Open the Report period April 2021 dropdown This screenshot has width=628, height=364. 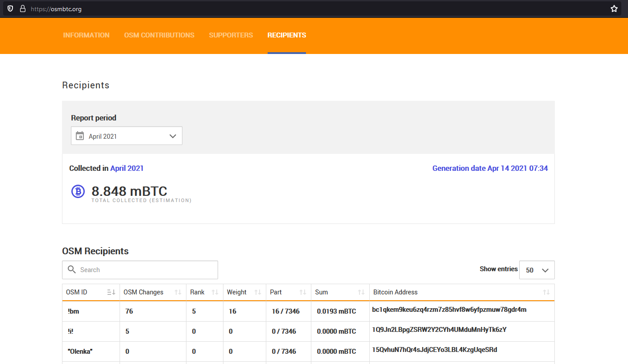(127, 136)
